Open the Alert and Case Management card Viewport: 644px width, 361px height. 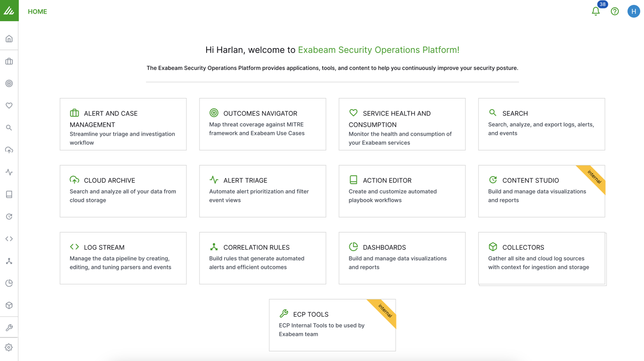pos(123,124)
